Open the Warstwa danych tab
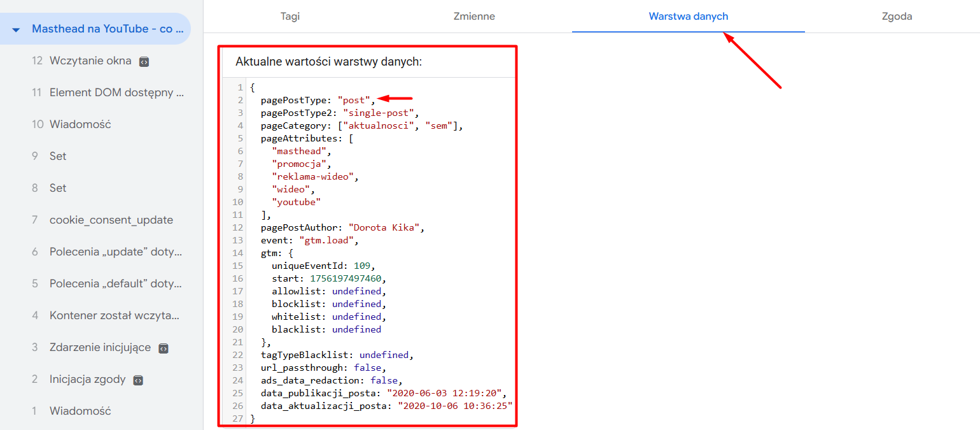This screenshot has height=430, width=980. 689,17
